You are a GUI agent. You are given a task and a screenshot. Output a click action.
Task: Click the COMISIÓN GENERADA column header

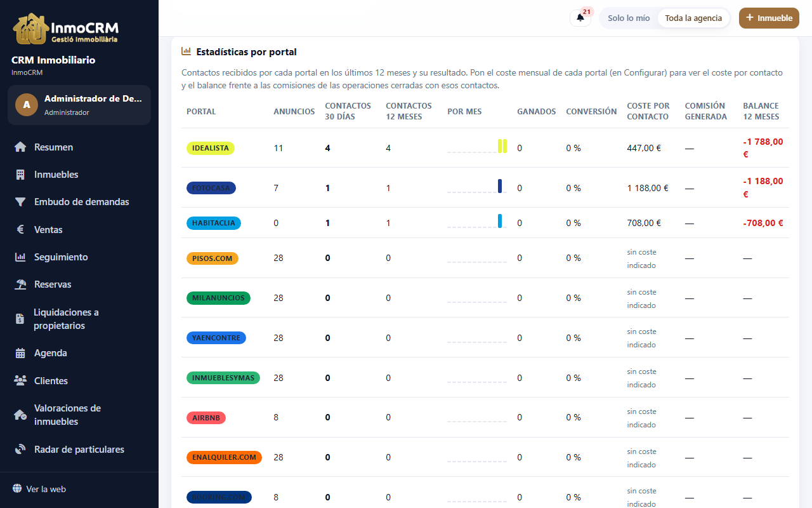[x=706, y=111]
